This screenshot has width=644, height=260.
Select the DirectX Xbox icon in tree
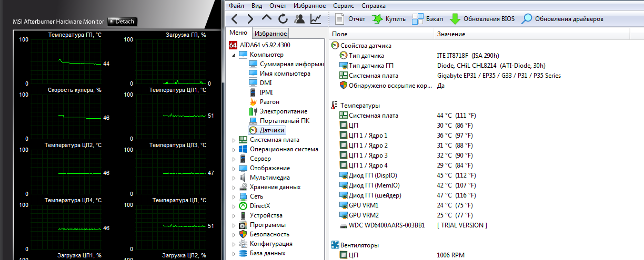point(243,206)
